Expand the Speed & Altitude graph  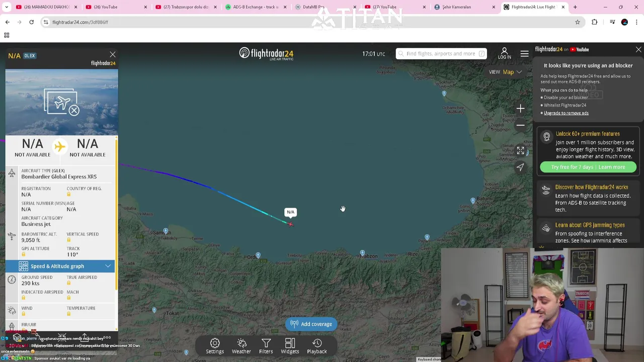pyautogui.click(x=60, y=266)
